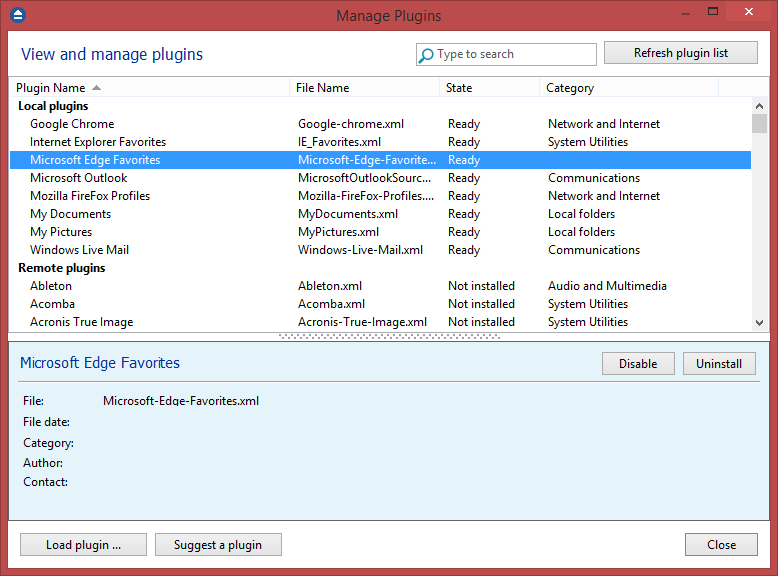The image size is (778, 576).
Task: Uninstall the Microsoft Edge Favorites plugin
Action: coord(719,364)
